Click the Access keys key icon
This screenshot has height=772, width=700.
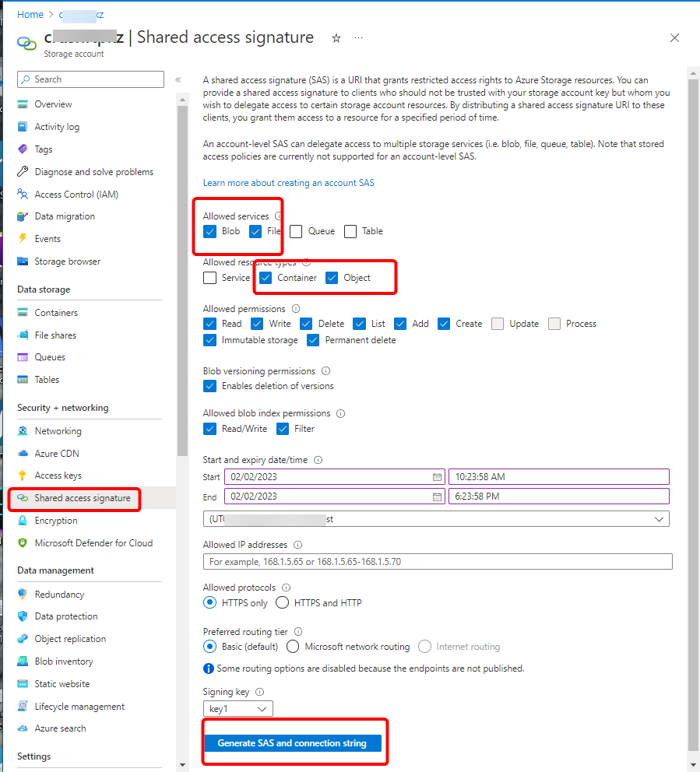(x=23, y=475)
